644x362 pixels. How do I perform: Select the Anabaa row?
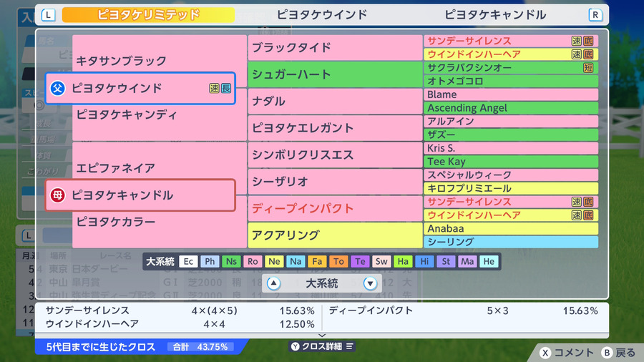click(511, 229)
